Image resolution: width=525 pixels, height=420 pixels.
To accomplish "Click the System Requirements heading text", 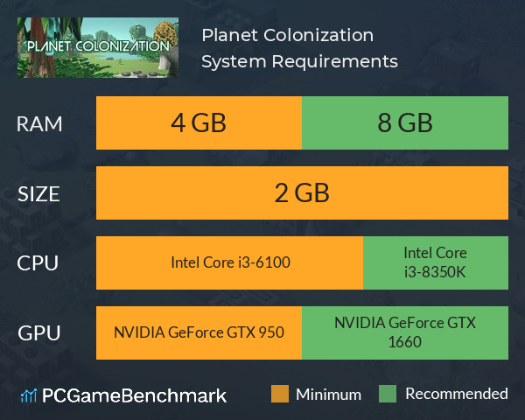I will pos(299,61).
